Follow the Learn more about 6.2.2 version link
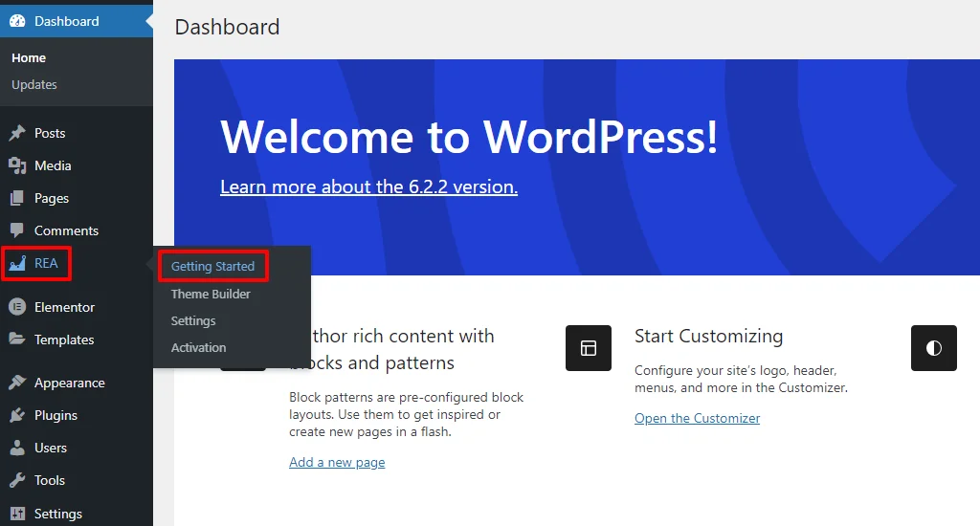The image size is (980, 526). (368, 186)
